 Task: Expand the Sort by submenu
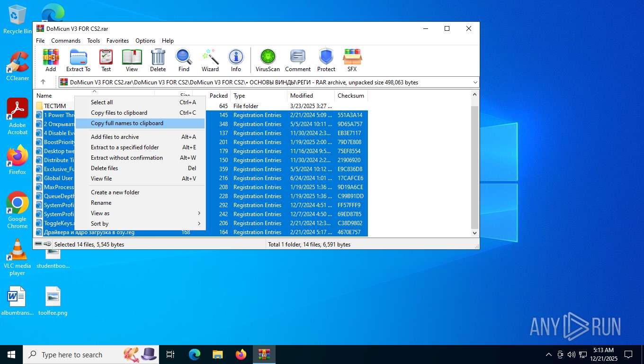tap(140, 224)
